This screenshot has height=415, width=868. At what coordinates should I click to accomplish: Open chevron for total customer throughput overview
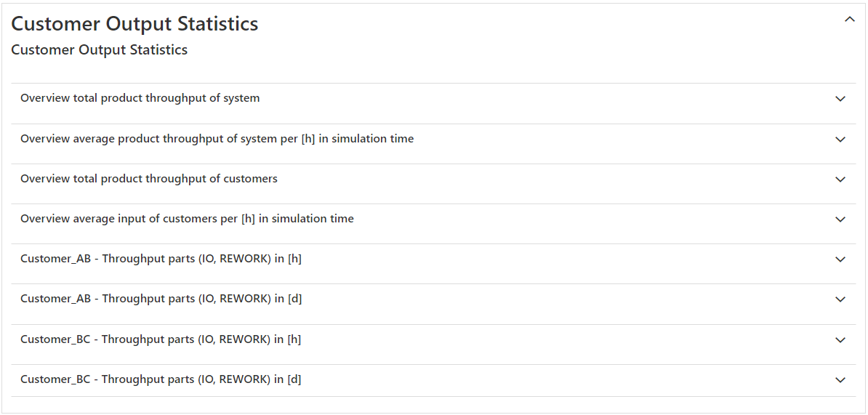(840, 180)
